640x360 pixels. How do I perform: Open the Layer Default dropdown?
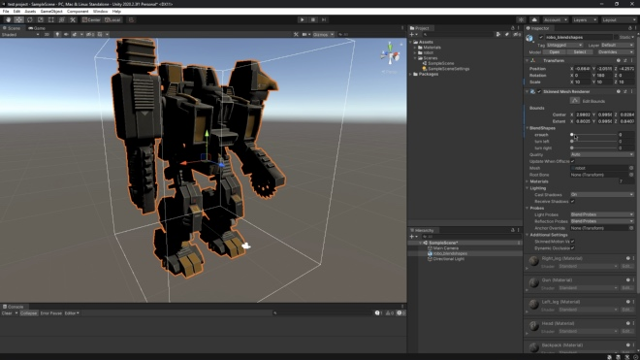point(617,45)
